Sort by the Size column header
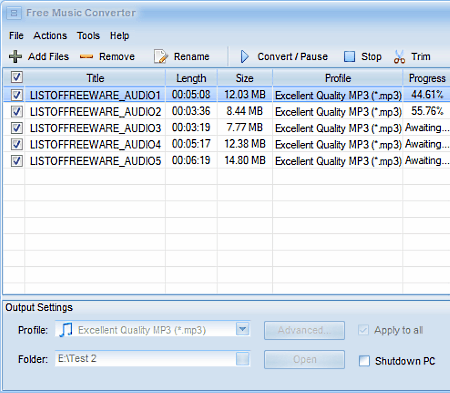 point(245,78)
